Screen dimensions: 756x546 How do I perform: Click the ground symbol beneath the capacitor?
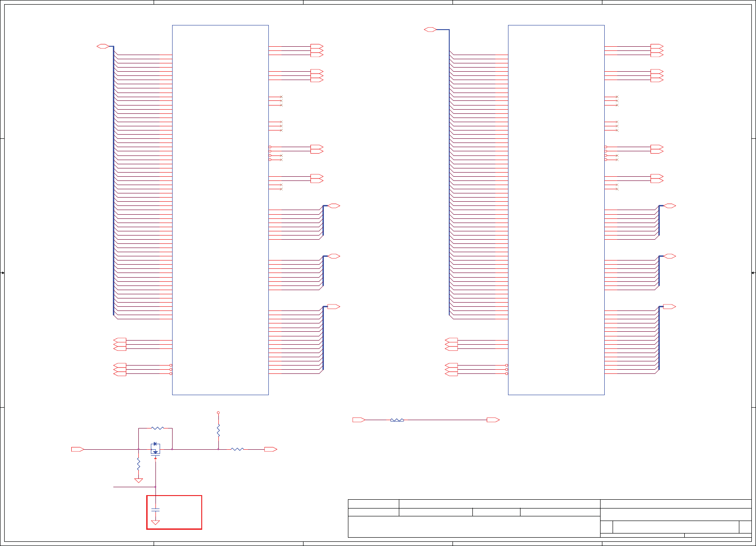(155, 522)
